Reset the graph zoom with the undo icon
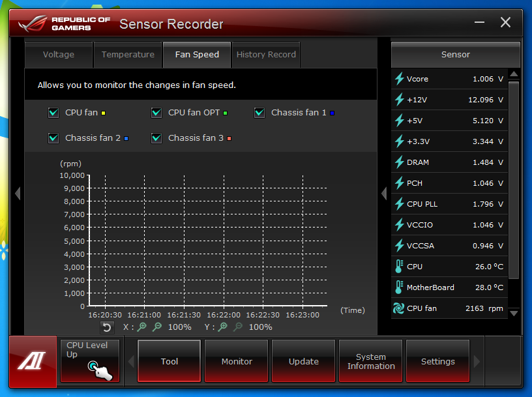532x397 pixels. click(x=106, y=327)
